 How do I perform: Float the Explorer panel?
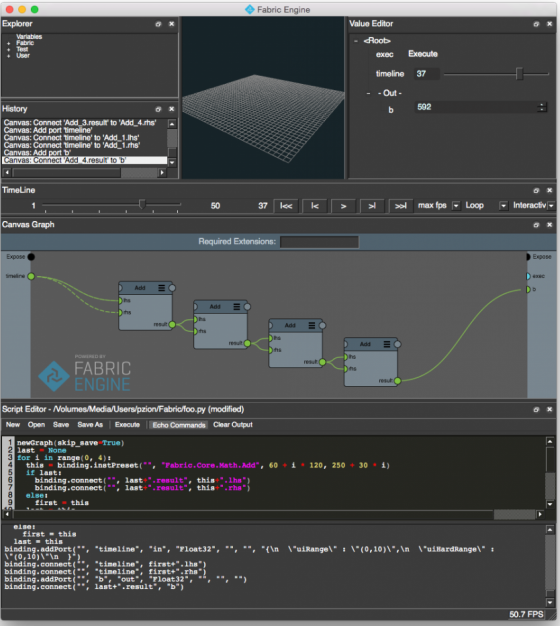[x=158, y=24]
